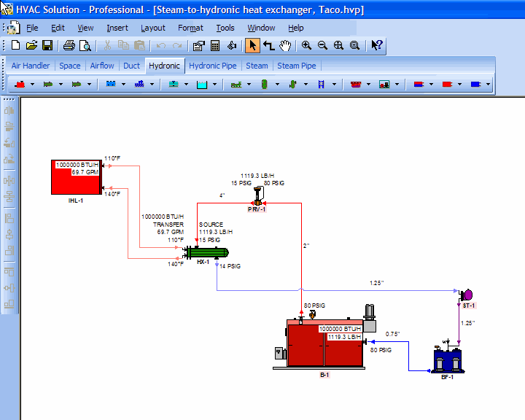The height and width of the screenshot is (420, 525).
Task: Select the PRV-1 pressure reducing valve
Action: 258,196
